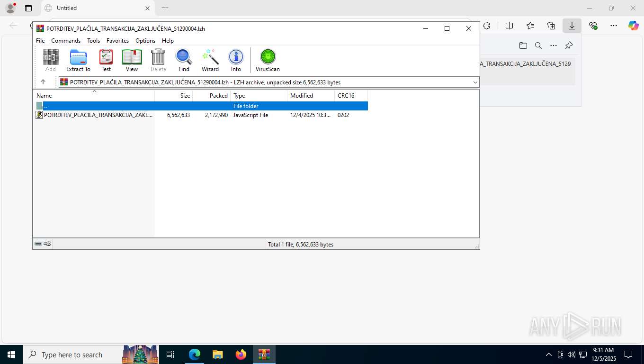Viewport: 644px width, 364px height.
Task: Click the disk drive icon in status bar
Action: [38, 244]
